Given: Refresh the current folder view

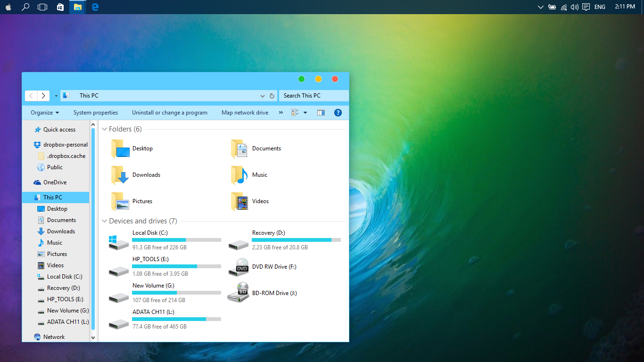Looking at the screenshot, I should click(272, 95).
